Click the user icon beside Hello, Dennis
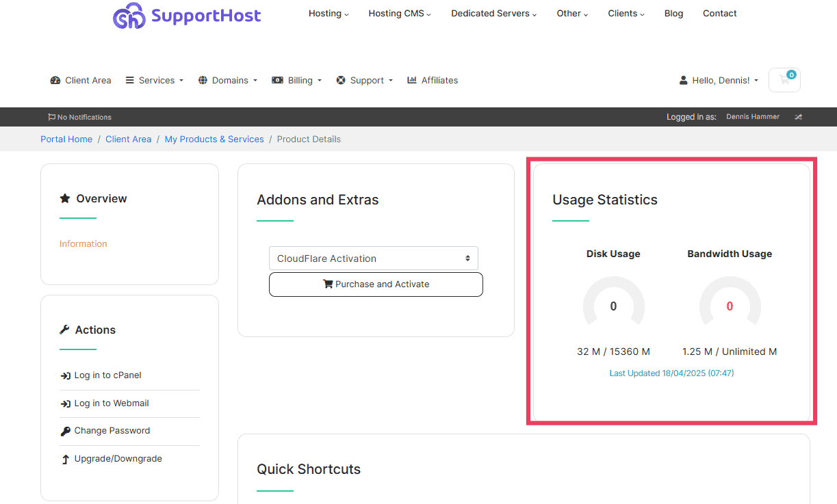Screen dimensions: 837x504 [683, 80]
